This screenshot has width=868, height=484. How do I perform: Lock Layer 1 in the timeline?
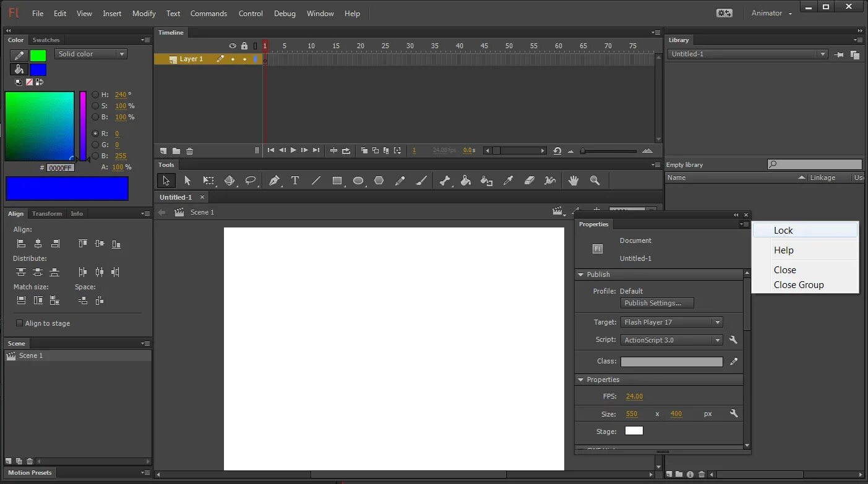[244, 59]
